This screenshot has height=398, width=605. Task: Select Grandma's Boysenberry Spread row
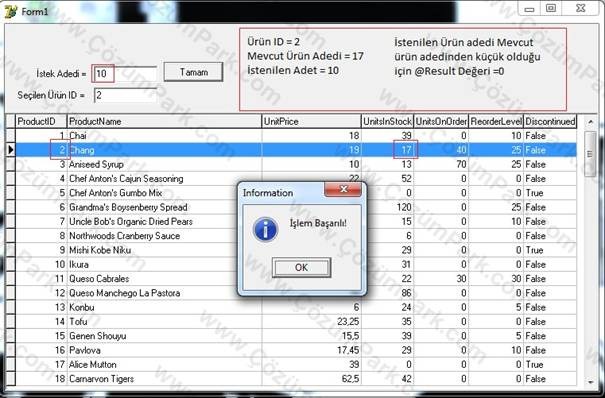tap(296, 207)
